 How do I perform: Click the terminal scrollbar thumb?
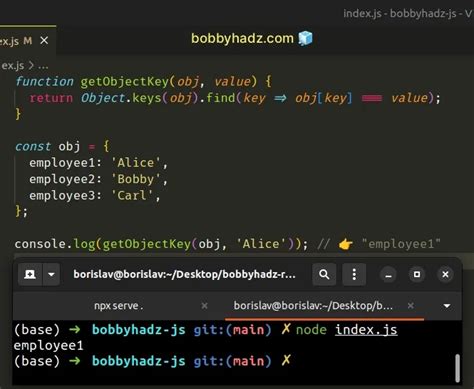point(458,368)
